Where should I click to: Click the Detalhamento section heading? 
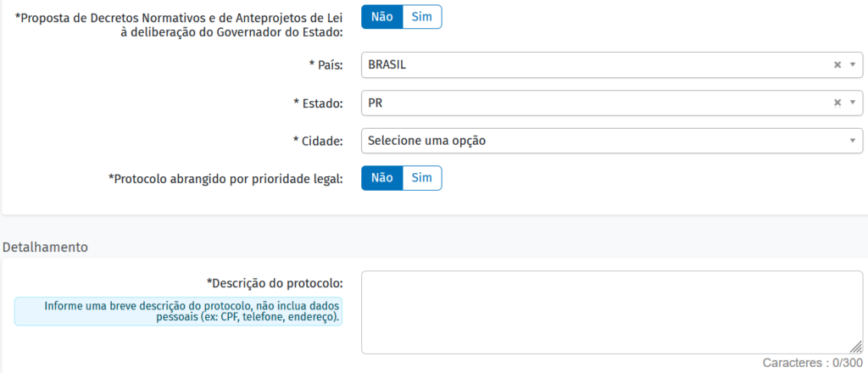coord(46,248)
